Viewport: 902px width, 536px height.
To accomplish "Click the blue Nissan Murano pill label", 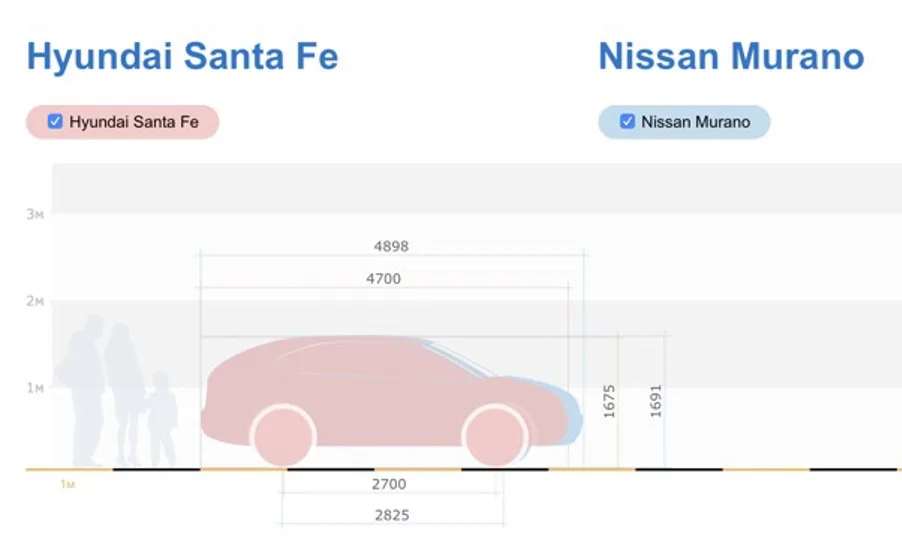I will [695, 122].
